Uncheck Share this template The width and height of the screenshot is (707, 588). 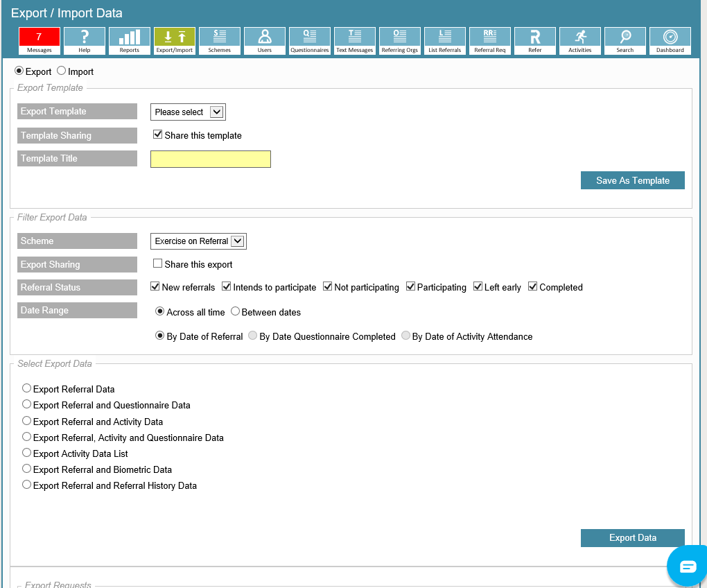pyautogui.click(x=158, y=135)
